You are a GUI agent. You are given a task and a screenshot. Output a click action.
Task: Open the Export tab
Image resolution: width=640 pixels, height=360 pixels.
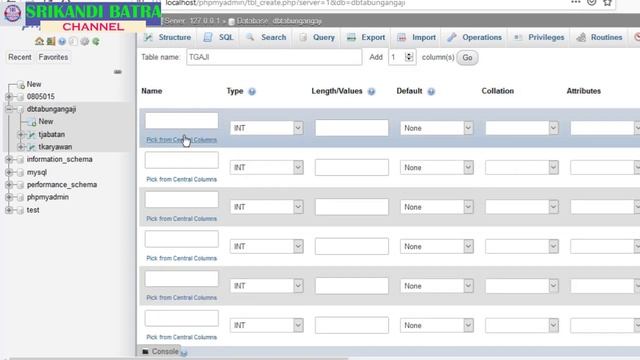click(366, 37)
